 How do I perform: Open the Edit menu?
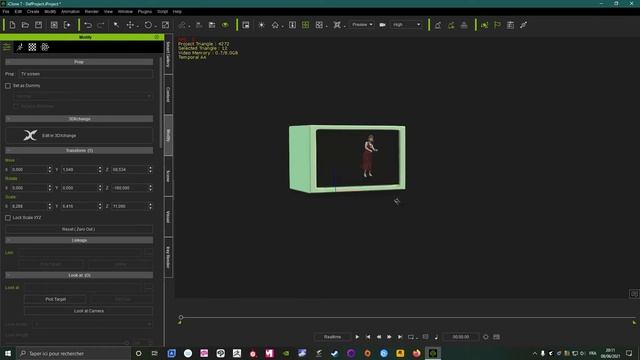click(18, 11)
